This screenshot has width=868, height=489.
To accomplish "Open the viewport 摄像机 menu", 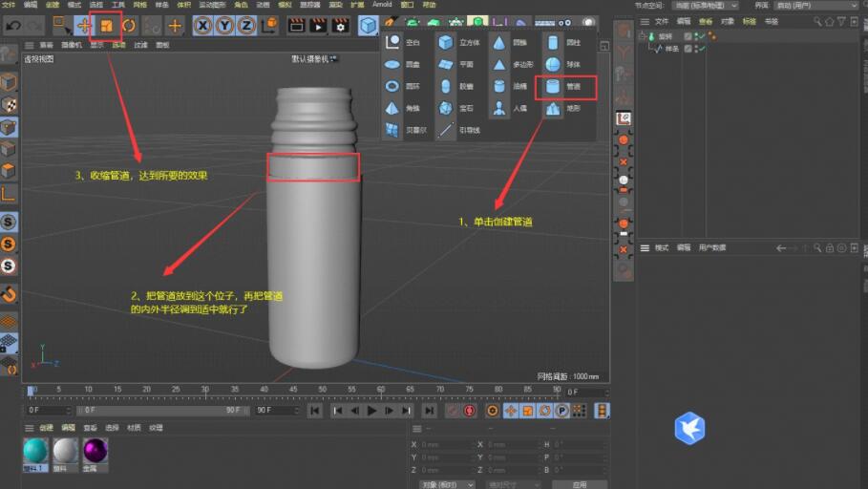I will [72, 45].
